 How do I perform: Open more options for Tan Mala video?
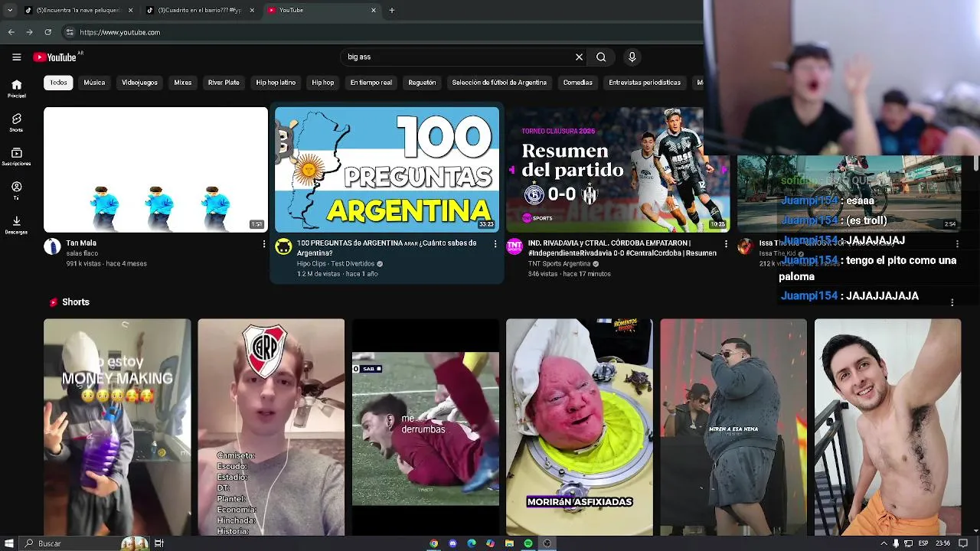pos(264,244)
